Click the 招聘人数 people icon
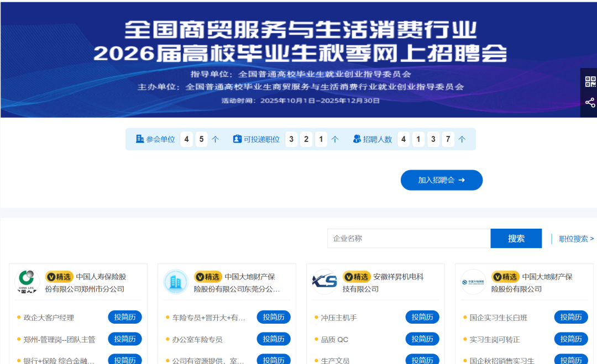The height and width of the screenshot is (364, 597). [357, 139]
